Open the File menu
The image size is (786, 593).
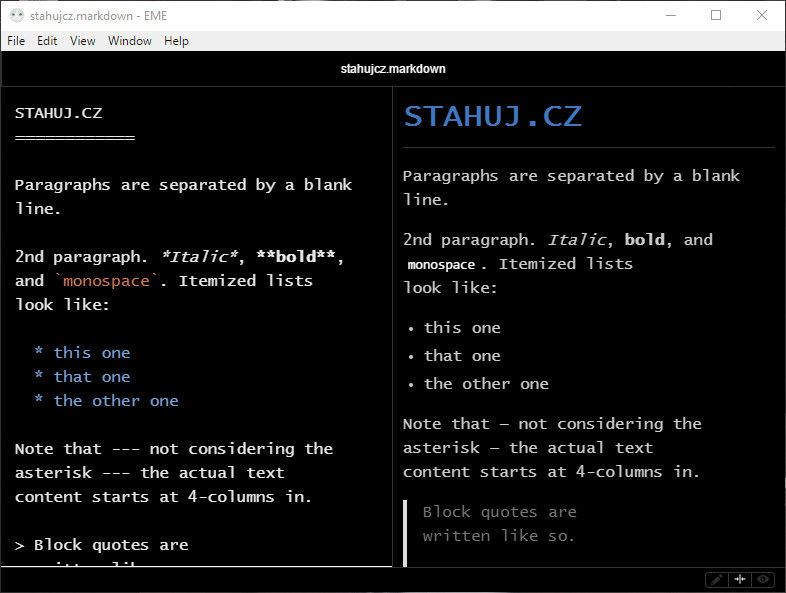point(16,41)
